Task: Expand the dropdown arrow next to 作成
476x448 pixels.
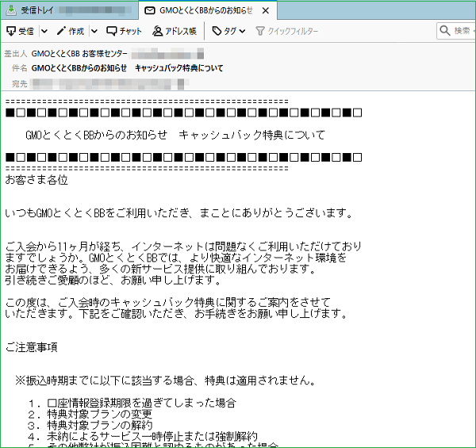Action: pyautogui.click(x=94, y=31)
